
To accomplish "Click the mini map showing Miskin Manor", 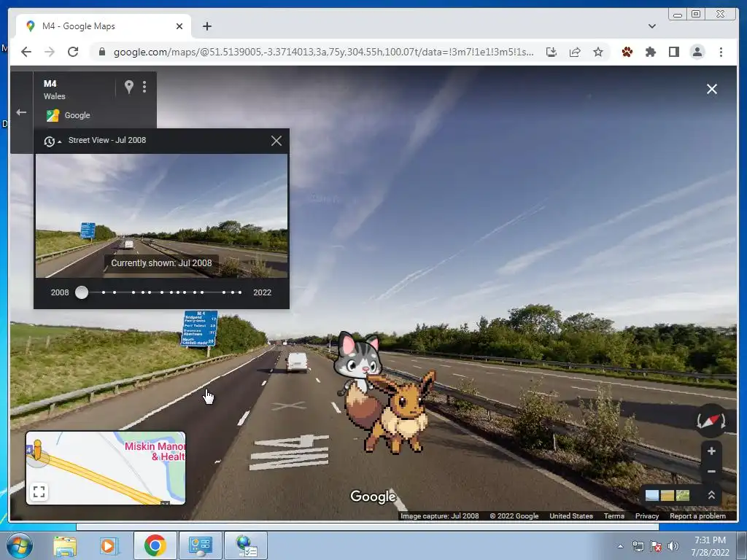I will point(106,467).
